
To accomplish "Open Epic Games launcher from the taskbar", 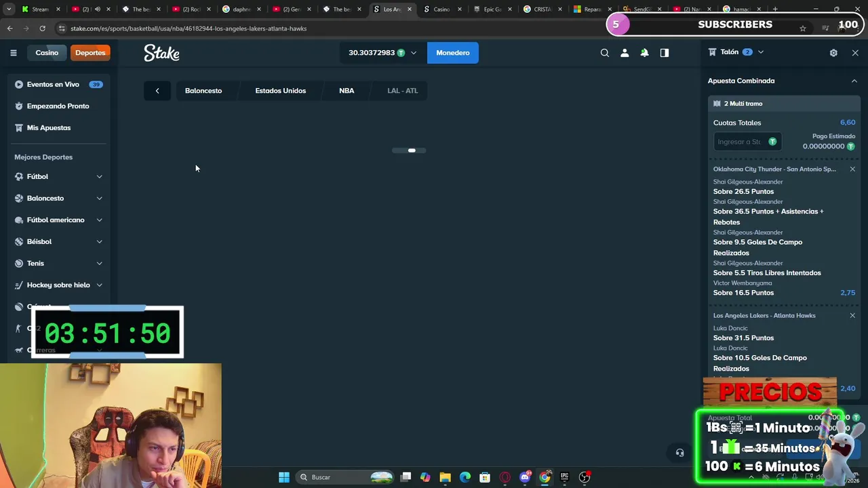I will (564, 477).
